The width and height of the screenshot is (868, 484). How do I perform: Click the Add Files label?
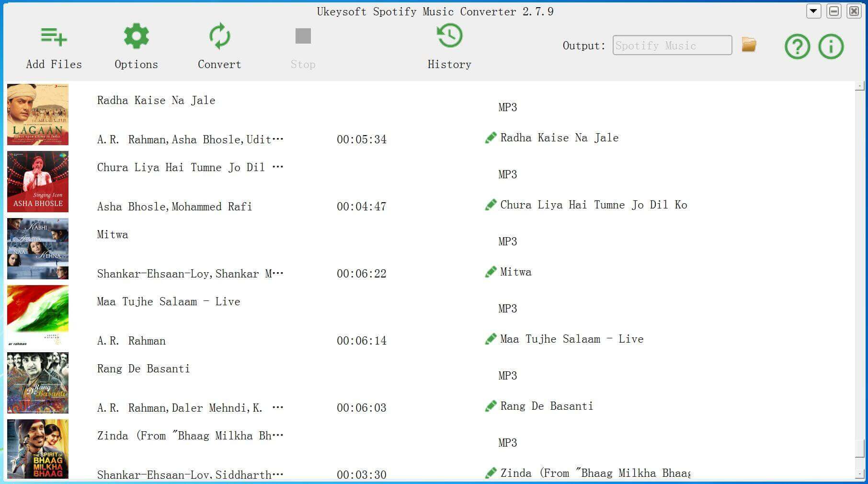pos(54,64)
